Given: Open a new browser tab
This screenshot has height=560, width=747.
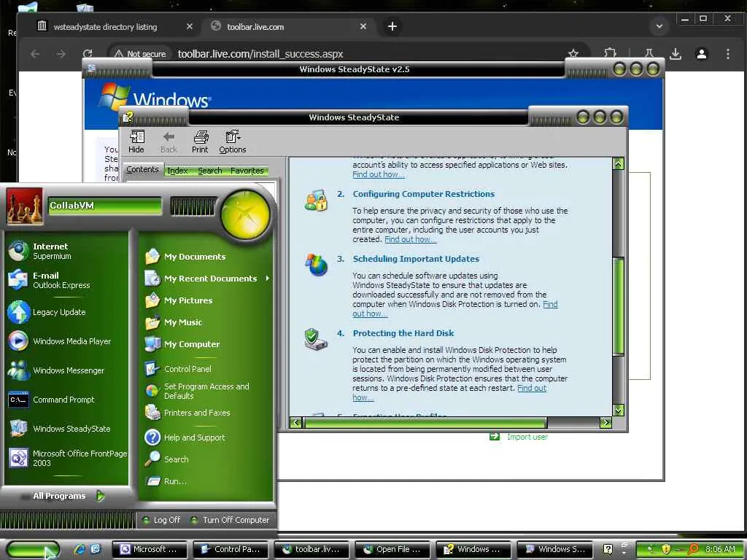Looking at the screenshot, I should pyautogui.click(x=392, y=27).
